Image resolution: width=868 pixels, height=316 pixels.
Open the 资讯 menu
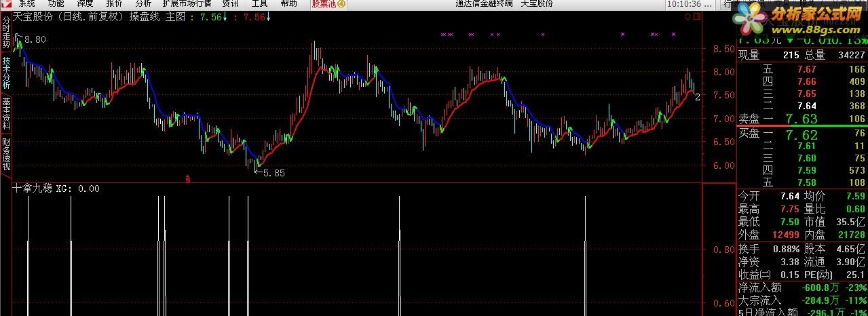tap(230, 3)
